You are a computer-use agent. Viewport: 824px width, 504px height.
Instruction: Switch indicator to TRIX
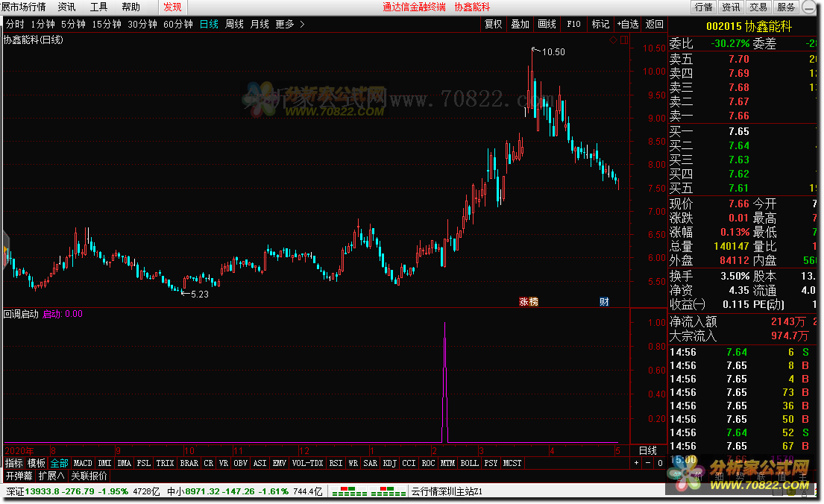[165, 463]
